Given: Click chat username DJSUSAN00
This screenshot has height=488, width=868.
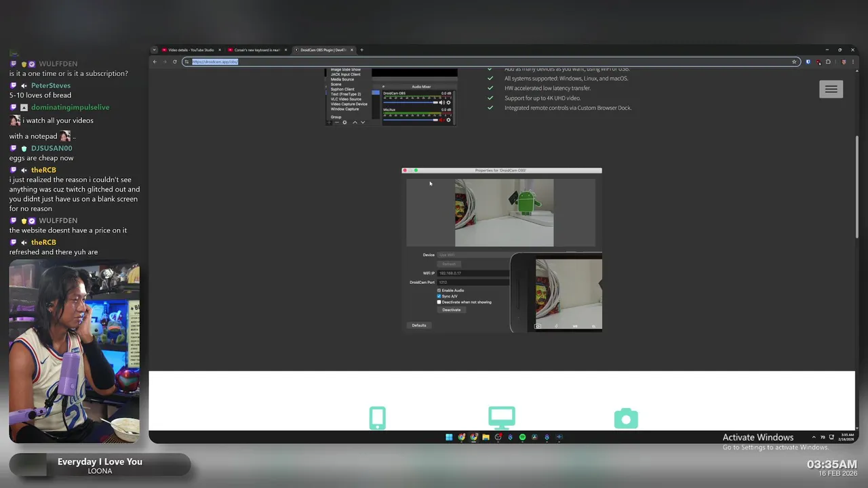Looking at the screenshot, I should tap(52, 148).
